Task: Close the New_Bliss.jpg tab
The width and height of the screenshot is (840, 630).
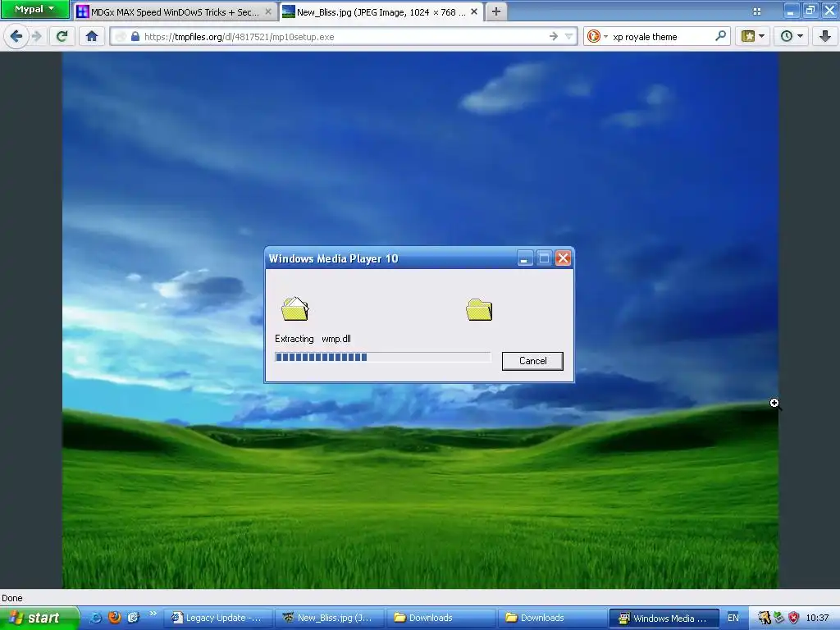Action: click(474, 11)
